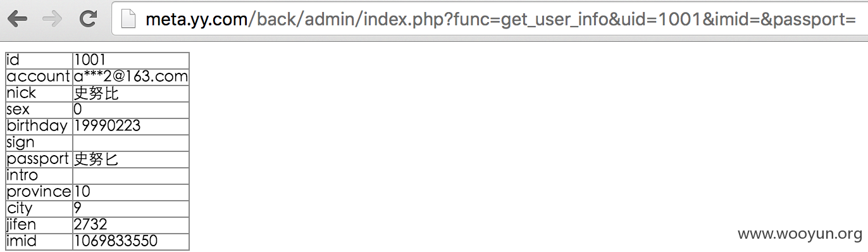Click the www.wooyun.org watermark text
The width and height of the screenshot is (868, 252).
pos(800,234)
